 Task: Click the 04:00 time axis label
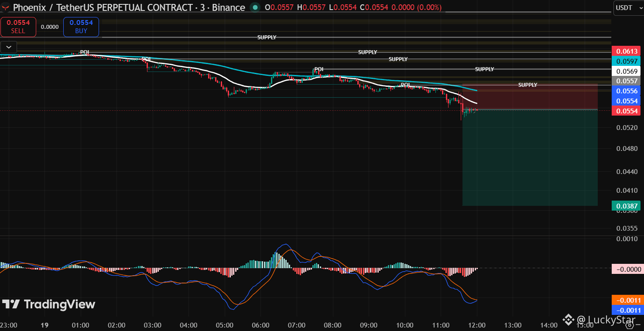[188, 325]
